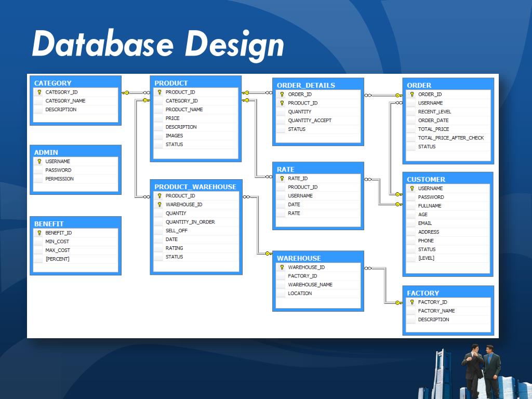This screenshot has height=399, width=532.
Task: Select the BENEFIT table header
Action: pyautogui.click(x=76, y=223)
